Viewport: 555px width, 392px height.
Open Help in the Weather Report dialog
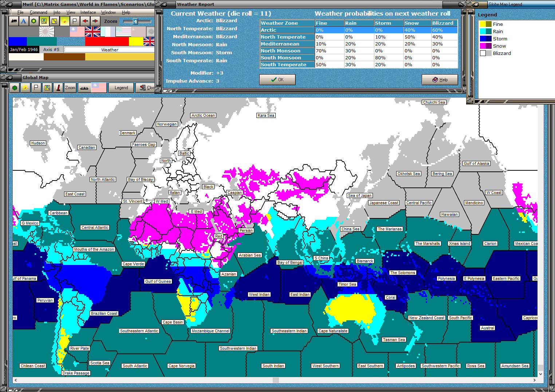(440, 80)
